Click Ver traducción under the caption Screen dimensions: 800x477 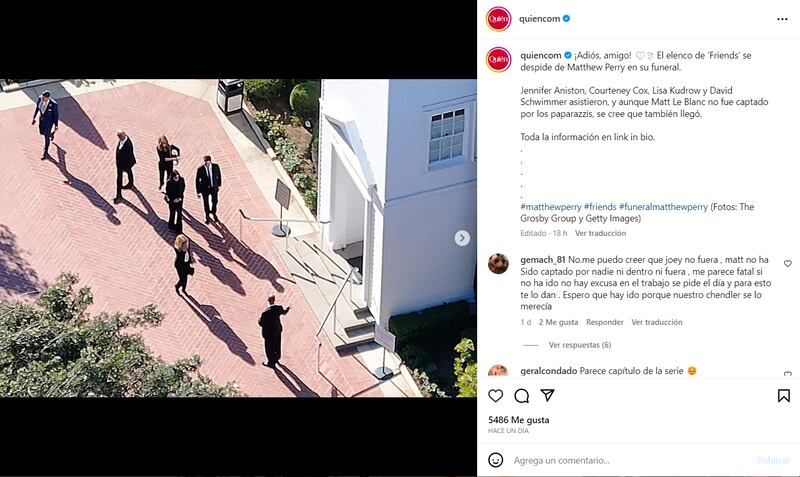600,233
